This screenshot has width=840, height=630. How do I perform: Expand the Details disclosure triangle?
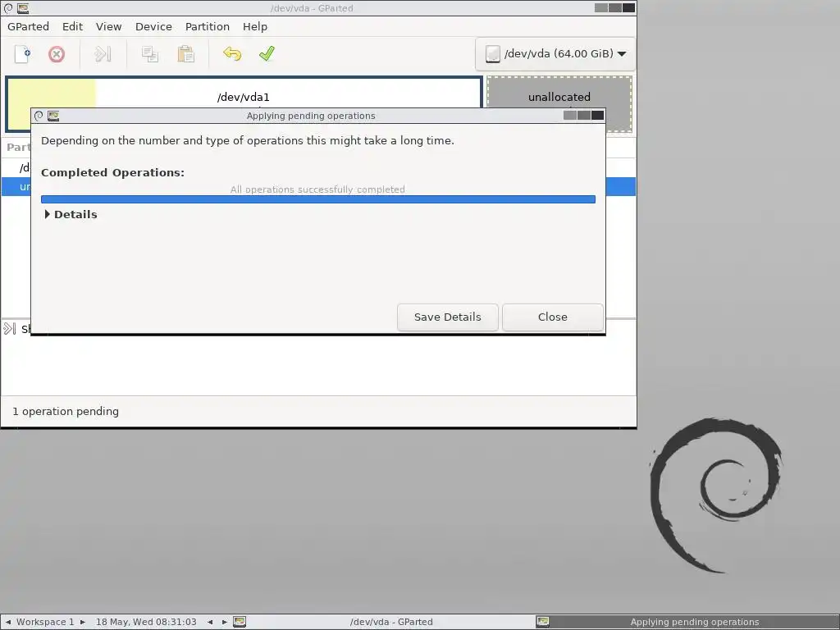tap(47, 214)
